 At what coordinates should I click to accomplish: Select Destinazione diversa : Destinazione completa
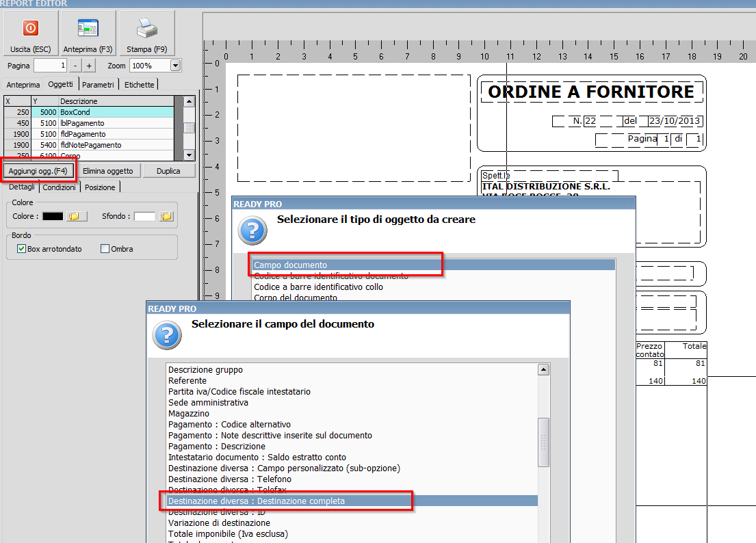352,501
